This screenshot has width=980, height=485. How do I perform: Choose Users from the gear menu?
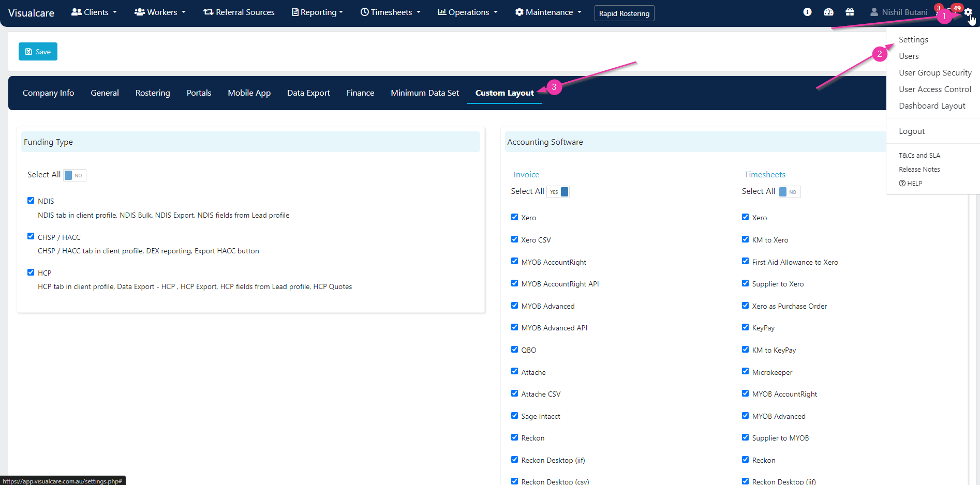point(909,56)
